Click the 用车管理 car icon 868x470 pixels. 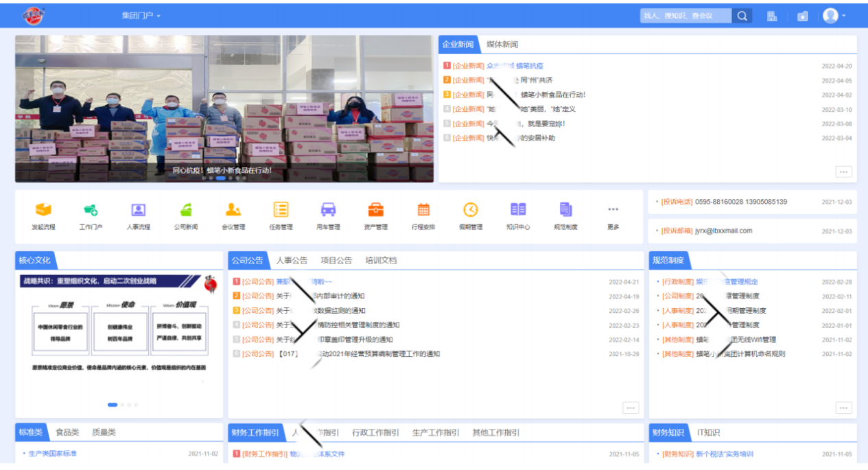(x=329, y=211)
